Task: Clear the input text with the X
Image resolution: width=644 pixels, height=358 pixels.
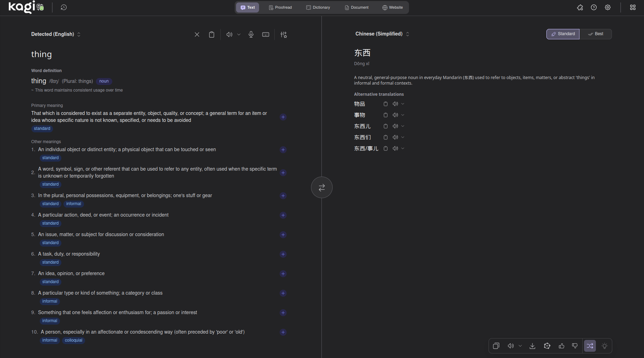Action: click(197, 34)
